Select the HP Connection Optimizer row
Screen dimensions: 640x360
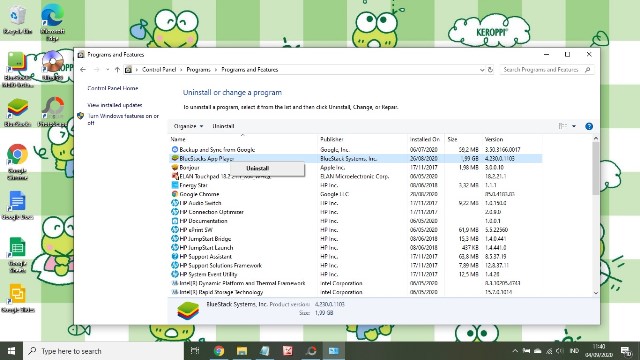click(x=356, y=212)
